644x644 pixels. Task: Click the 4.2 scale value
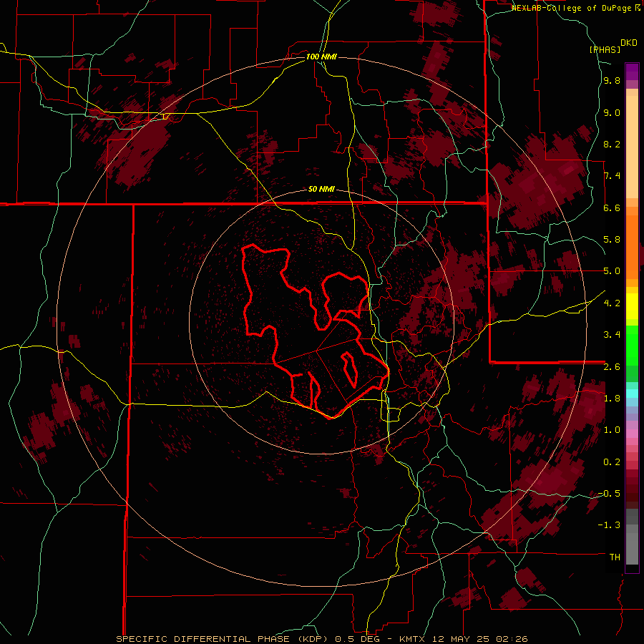[x=612, y=303]
